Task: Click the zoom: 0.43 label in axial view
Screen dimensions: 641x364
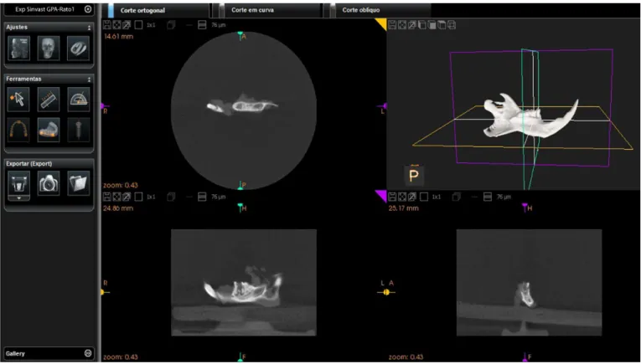Action: 121,185
